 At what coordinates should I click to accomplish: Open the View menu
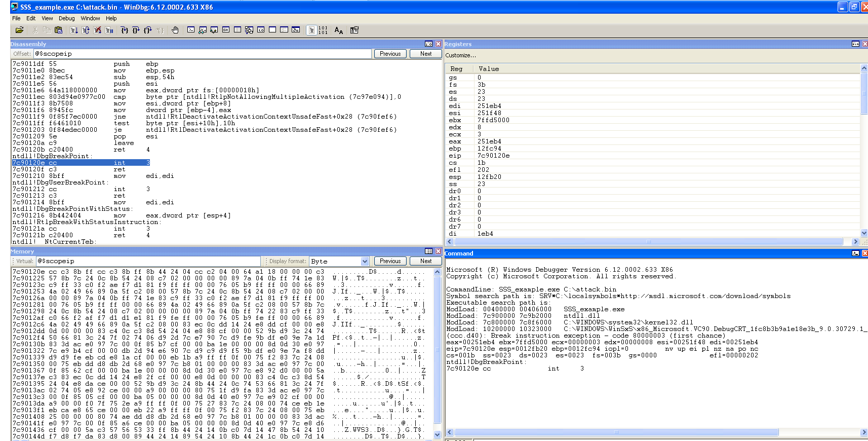(x=47, y=18)
